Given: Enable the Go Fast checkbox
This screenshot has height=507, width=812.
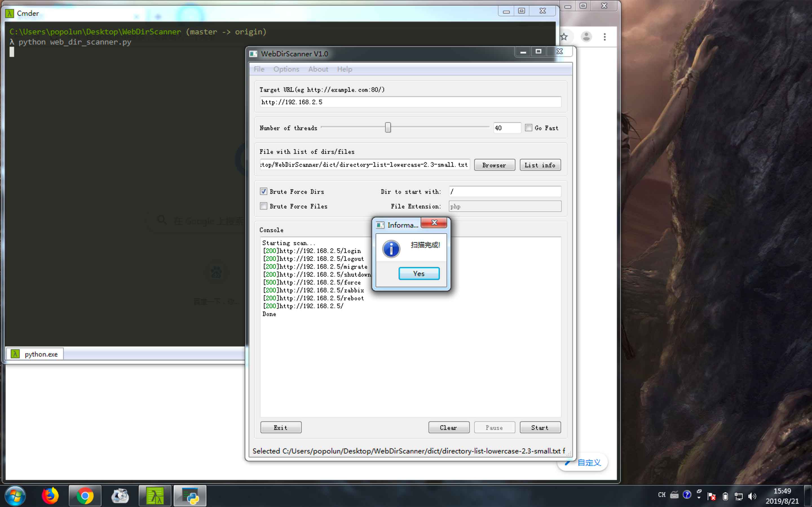Looking at the screenshot, I should pyautogui.click(x=528, y=128).
